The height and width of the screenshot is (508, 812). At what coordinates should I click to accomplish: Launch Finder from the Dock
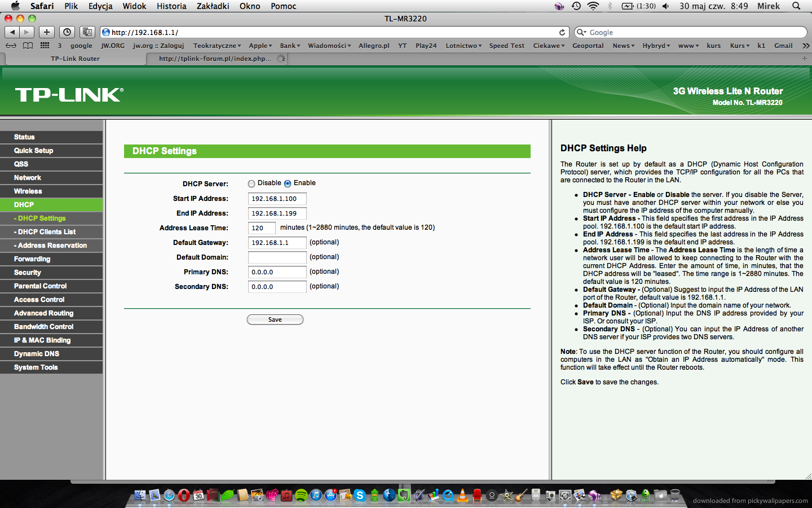tap(140, 495)
